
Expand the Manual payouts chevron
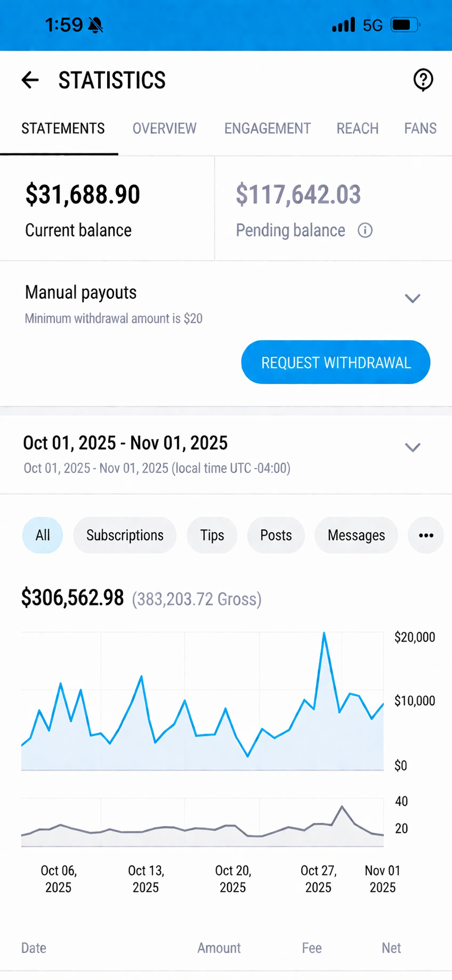(413, 298)
